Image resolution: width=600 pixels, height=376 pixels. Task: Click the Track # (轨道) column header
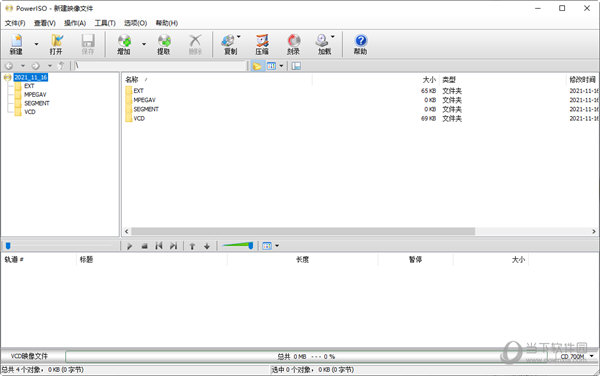pyautogui.click(x=14, y=260)
